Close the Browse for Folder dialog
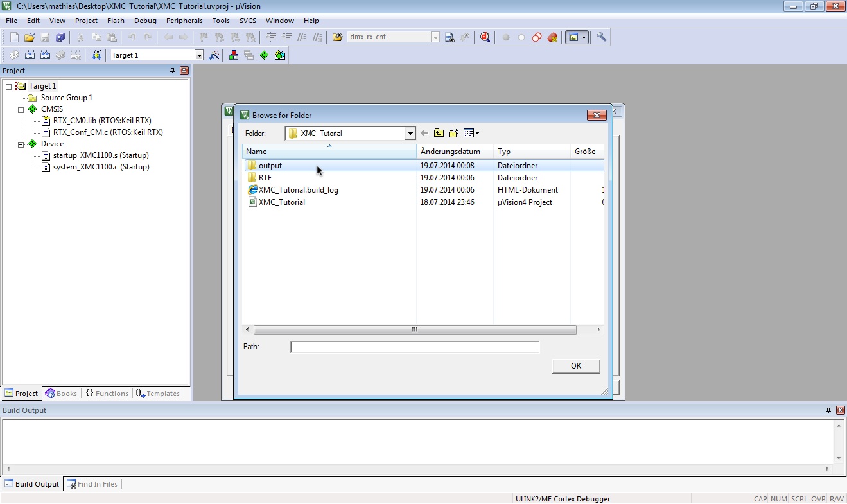847x504 pixels. click(597, 116)
